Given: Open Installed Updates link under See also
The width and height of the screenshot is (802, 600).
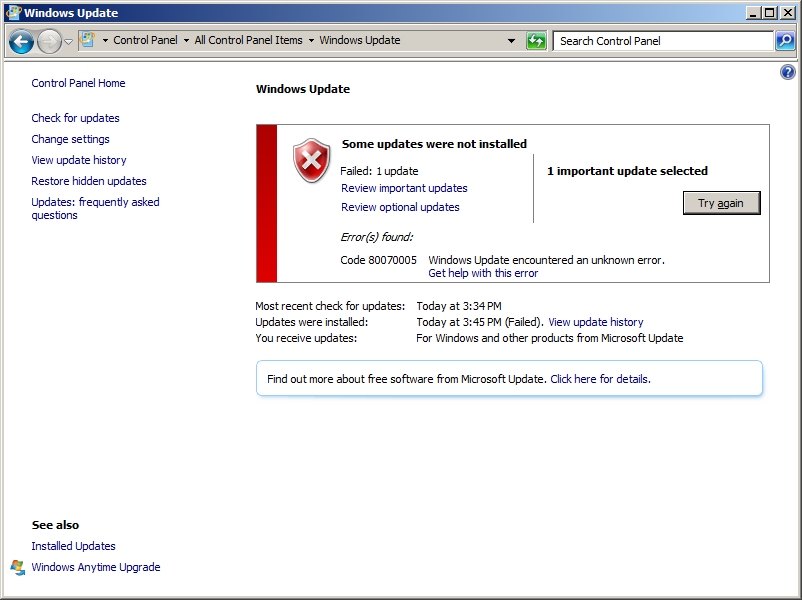Looking at the screenshot, I should 73,546.
